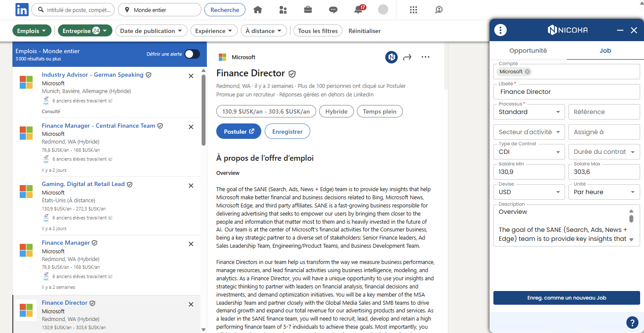Remove Microsoft chip from Compte field
The image size is (644, 333).
tap(527, 72)
